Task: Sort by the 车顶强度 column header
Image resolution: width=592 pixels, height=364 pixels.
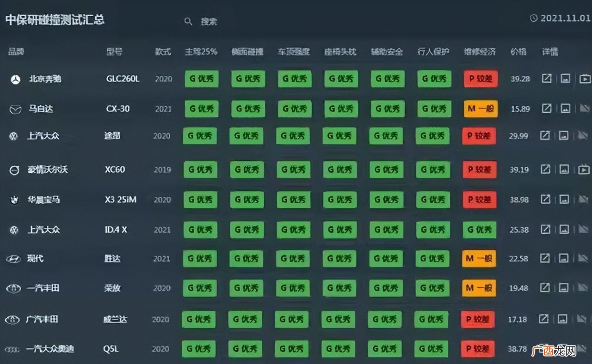Action: [294, 52]
